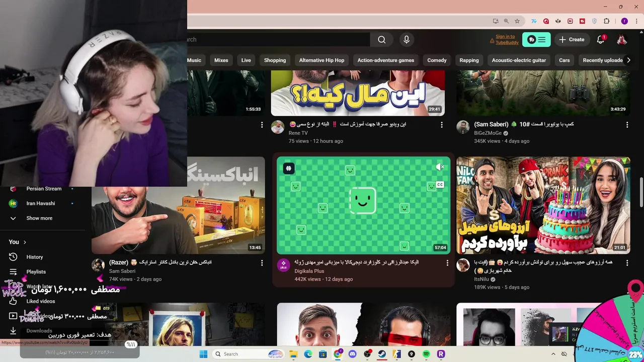Open Microsoft Edge from the taskbar
The height and width of the screenshot is (362, 644).
tap(308, 354)
